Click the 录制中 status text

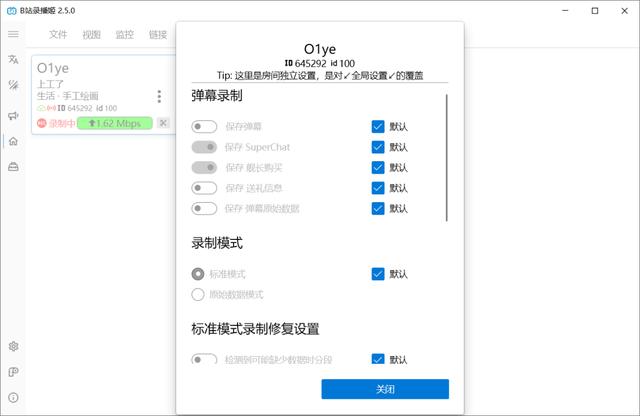click(62, 123)
